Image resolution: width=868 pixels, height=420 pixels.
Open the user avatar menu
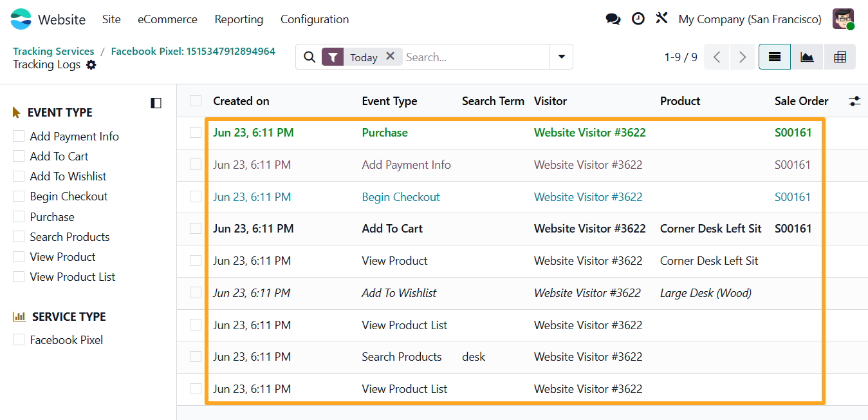(x=844, y=19)
